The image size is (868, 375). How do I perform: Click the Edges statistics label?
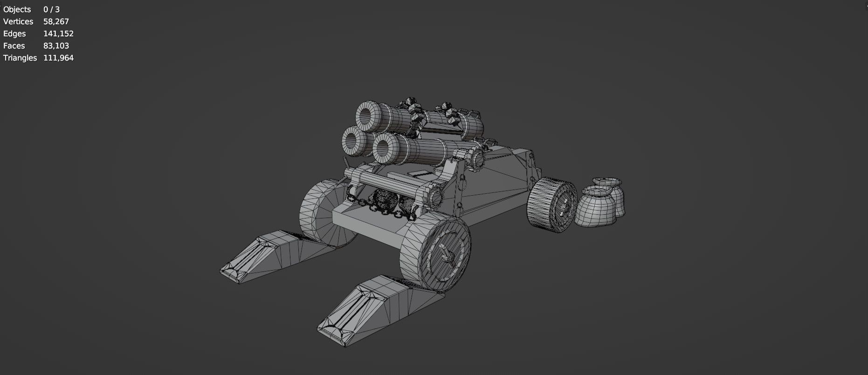pos(14,34)
